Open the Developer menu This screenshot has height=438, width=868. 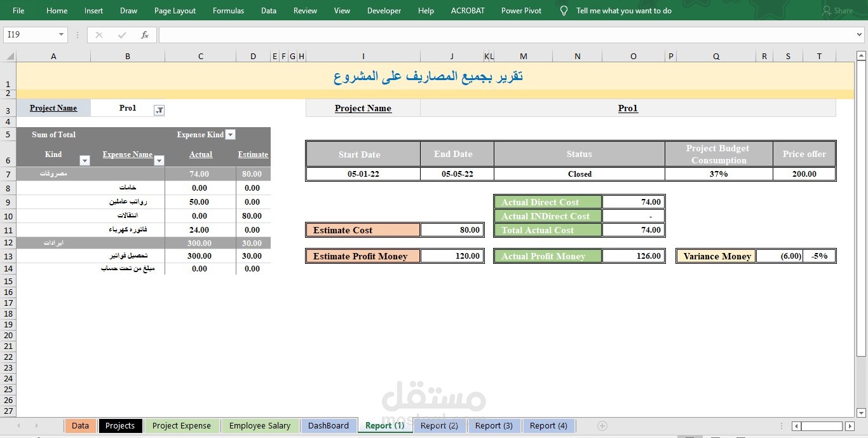pos(384,10)
